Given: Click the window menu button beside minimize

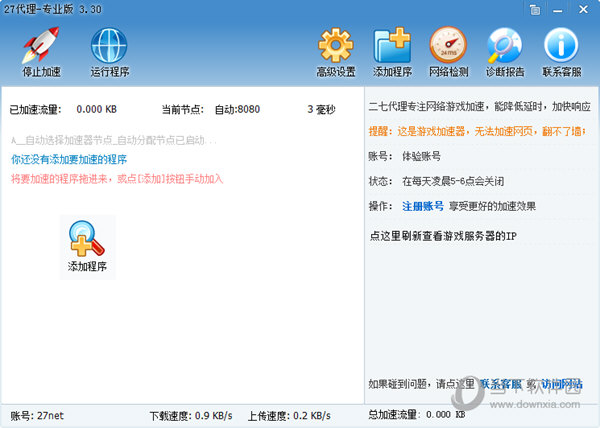Looking at the screenshot, I should [535, 10].
